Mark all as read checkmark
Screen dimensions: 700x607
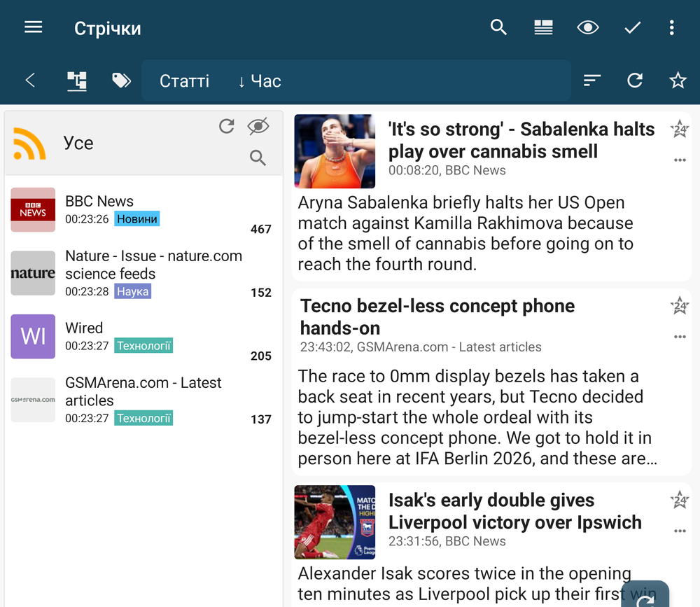(x=633, y=28)
